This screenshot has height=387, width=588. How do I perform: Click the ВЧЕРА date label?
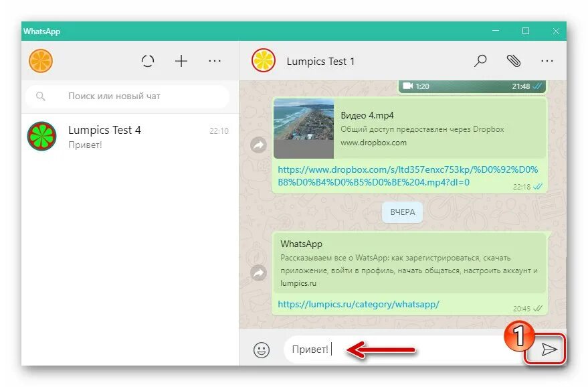pos(403,212)
